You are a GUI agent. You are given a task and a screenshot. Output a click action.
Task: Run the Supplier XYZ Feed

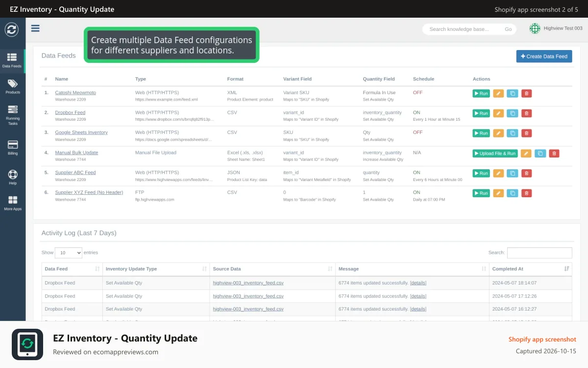point(481,193)
